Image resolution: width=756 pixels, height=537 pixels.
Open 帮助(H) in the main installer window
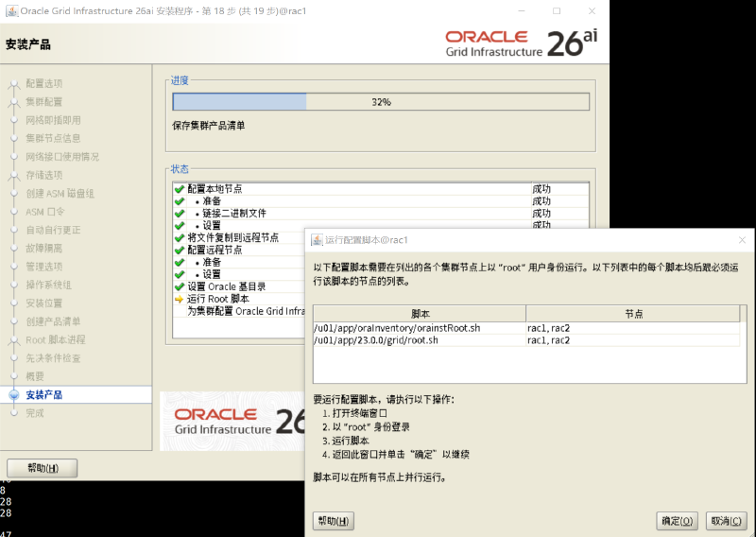[43, 468]
